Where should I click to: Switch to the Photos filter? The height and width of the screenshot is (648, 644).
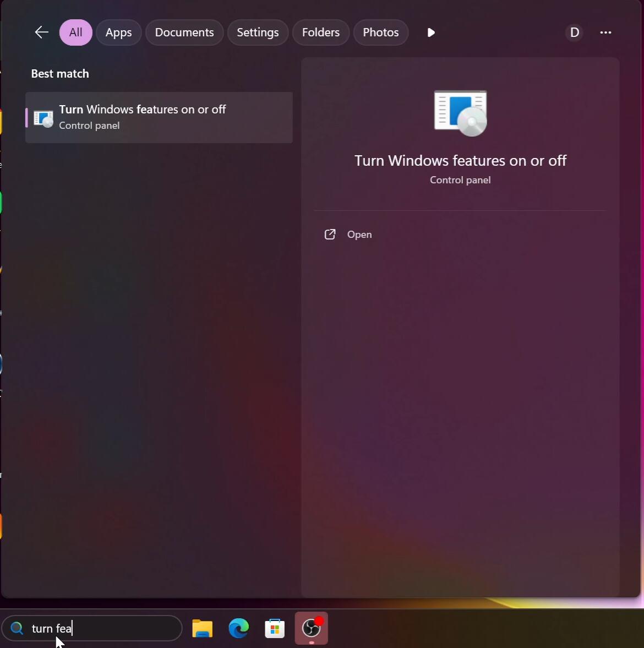tap(380, 32)
